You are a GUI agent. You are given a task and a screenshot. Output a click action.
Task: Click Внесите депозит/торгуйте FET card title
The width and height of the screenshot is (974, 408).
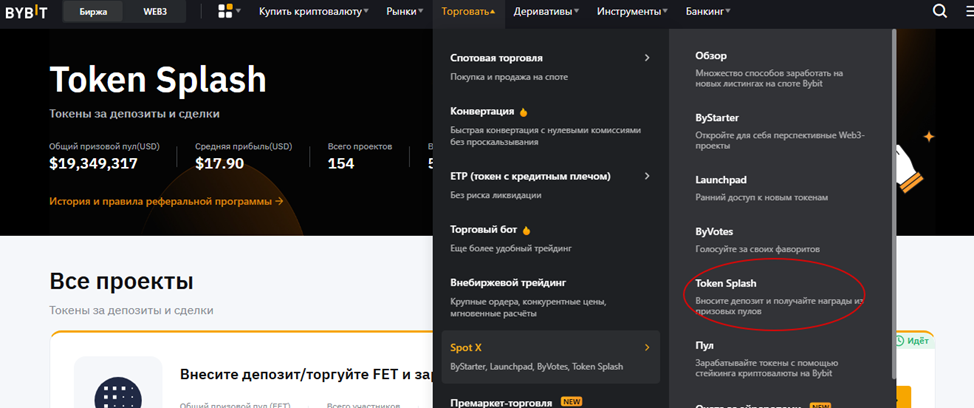click(306, 374)
